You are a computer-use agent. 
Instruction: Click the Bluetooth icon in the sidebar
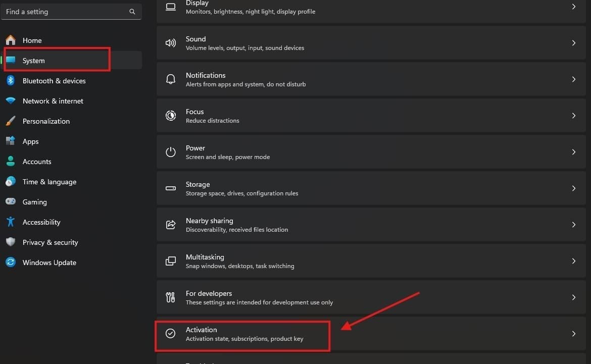coord(11,80)
